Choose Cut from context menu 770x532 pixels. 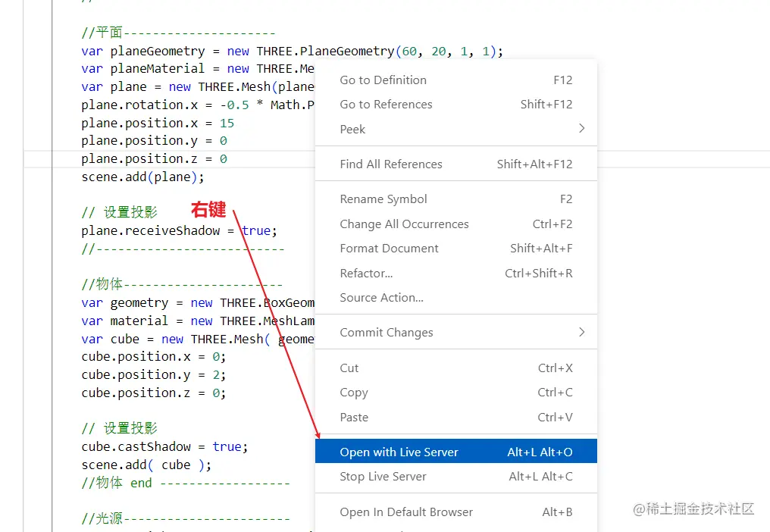point(455,368)
